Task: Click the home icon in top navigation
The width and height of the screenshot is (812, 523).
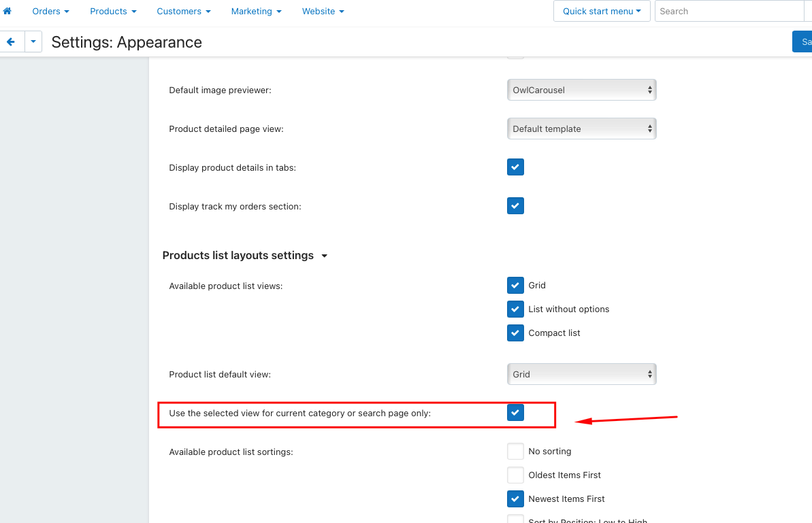Action: tap(7, 11)
